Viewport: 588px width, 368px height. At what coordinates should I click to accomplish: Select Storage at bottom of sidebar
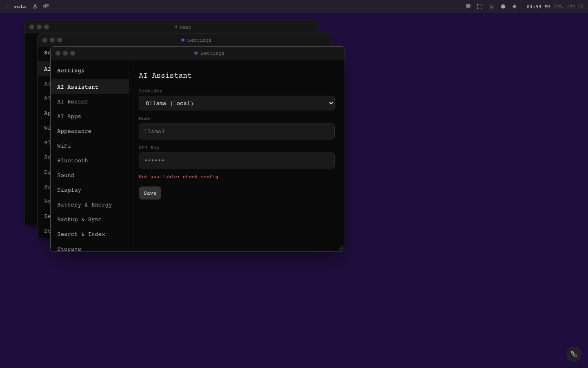90,247
